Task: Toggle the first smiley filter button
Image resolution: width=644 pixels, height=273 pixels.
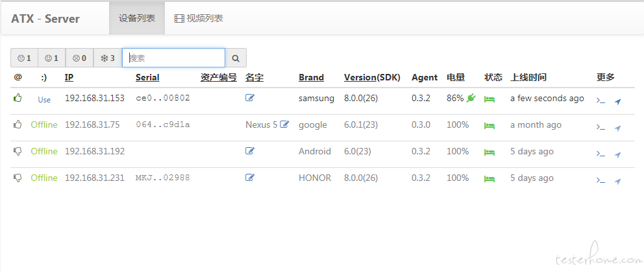Action: click(x=24, y=58)
